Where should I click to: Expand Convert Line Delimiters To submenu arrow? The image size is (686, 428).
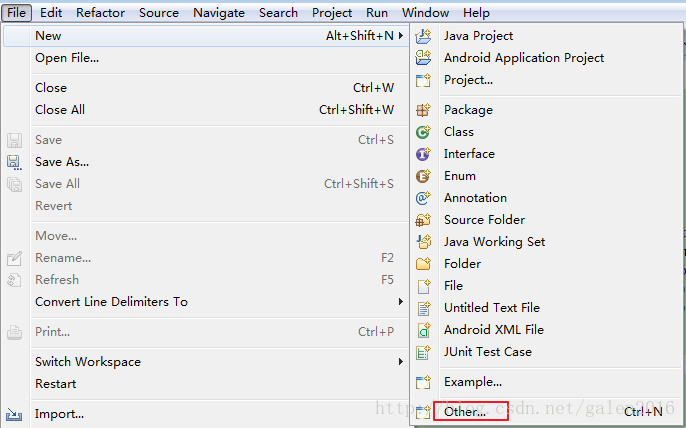401,302
